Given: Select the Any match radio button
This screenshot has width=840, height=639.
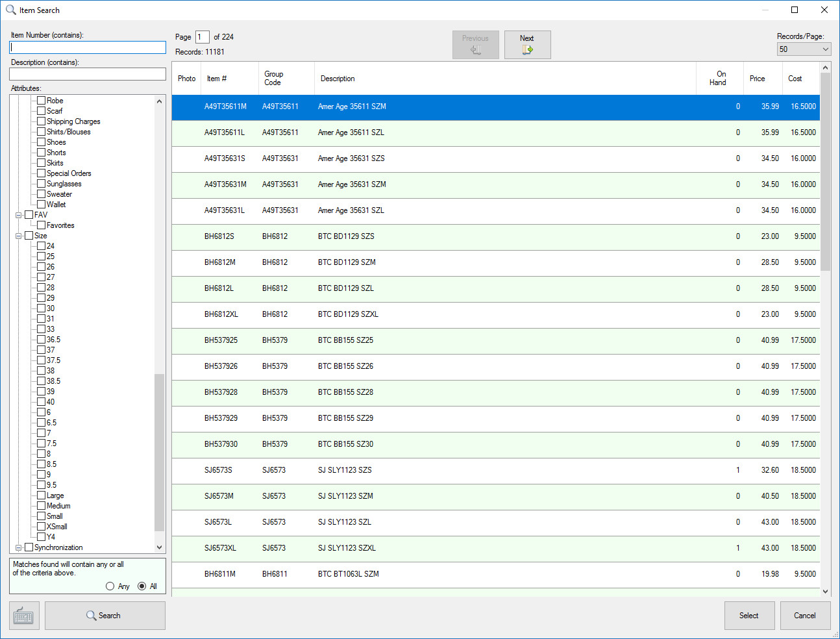Looking at the screenshot, I should click(110, 586).
